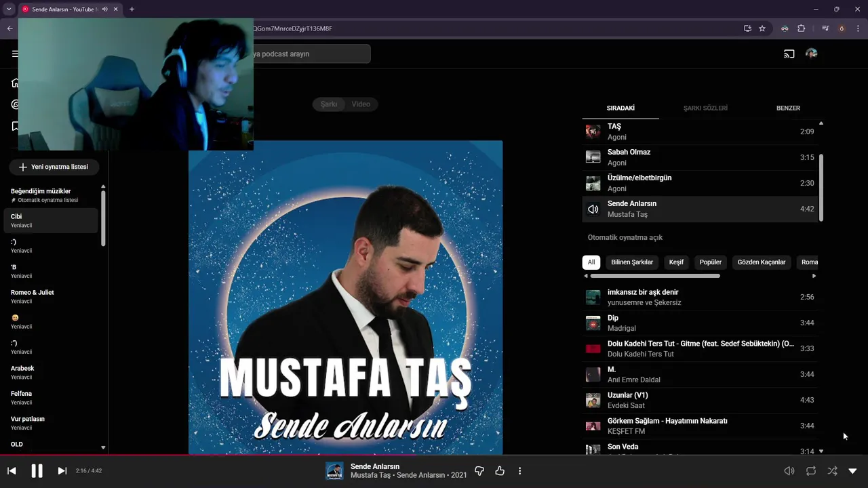
Task: Create playlist with Yeni oynatma listesi
Action: pyautogui.click(x=54, y=167)
